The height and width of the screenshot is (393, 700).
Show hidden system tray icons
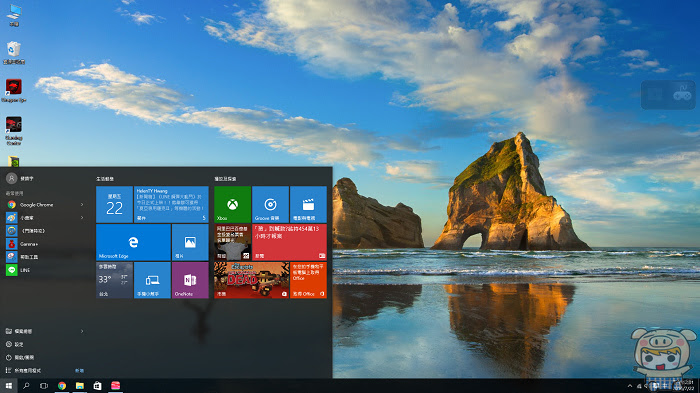[630, 386]
